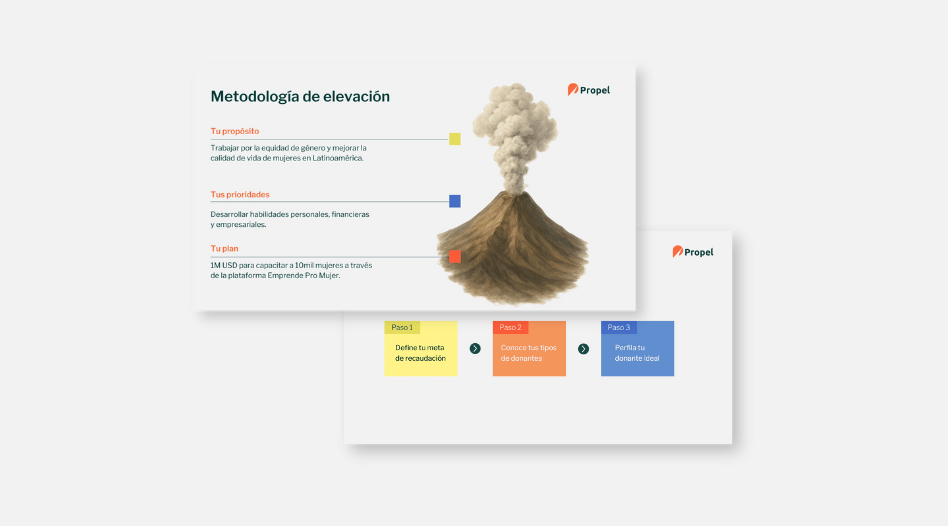Click the 'Metodología de elevación' title
The width and height of the screenshot is (948, 526).
300,97
